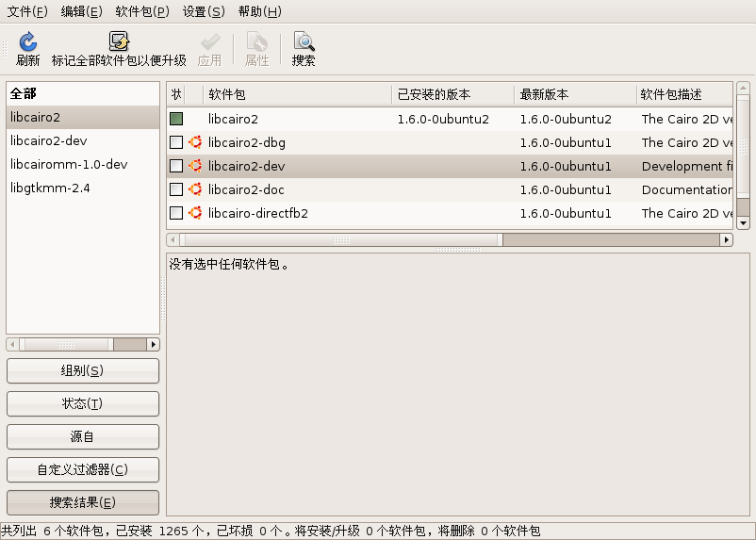Click 'Documentation' description of libcairo2-doc
Screen dimensions: 756x540
687,190
